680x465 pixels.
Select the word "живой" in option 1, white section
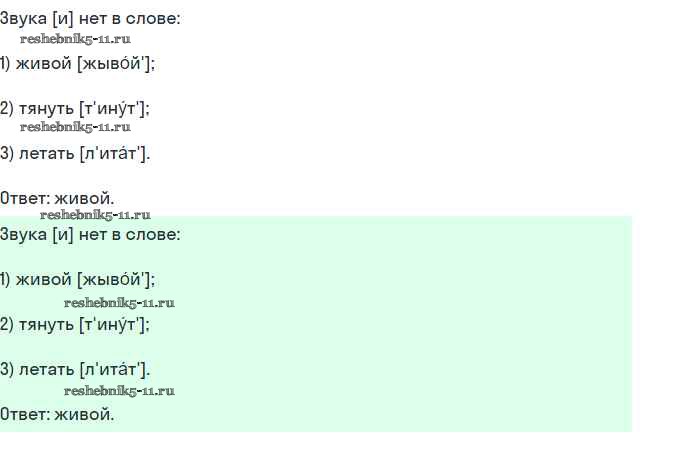[44, 62]
